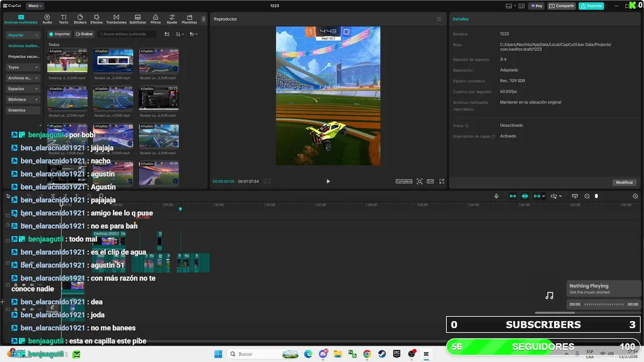The height and width of the screenshot is (362, 644).
Task: Open Steam from the taskbar
Action: [x=382, y=354]
